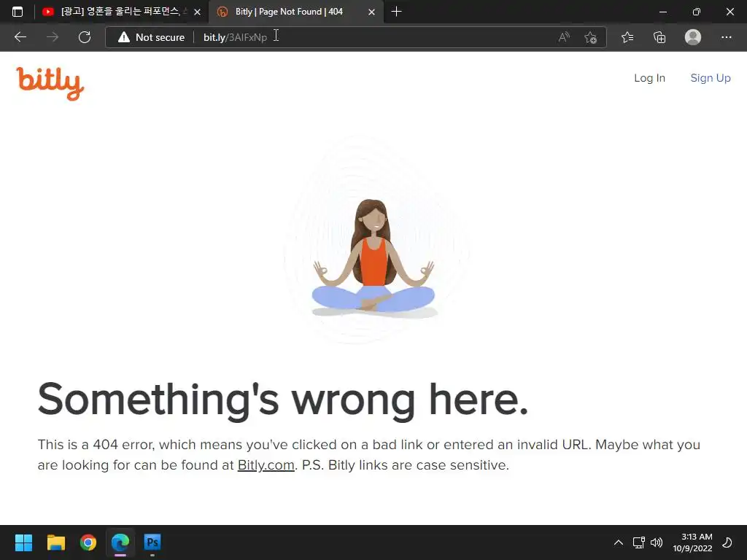Open the clock showing 3:13 AM

point(692,542)
